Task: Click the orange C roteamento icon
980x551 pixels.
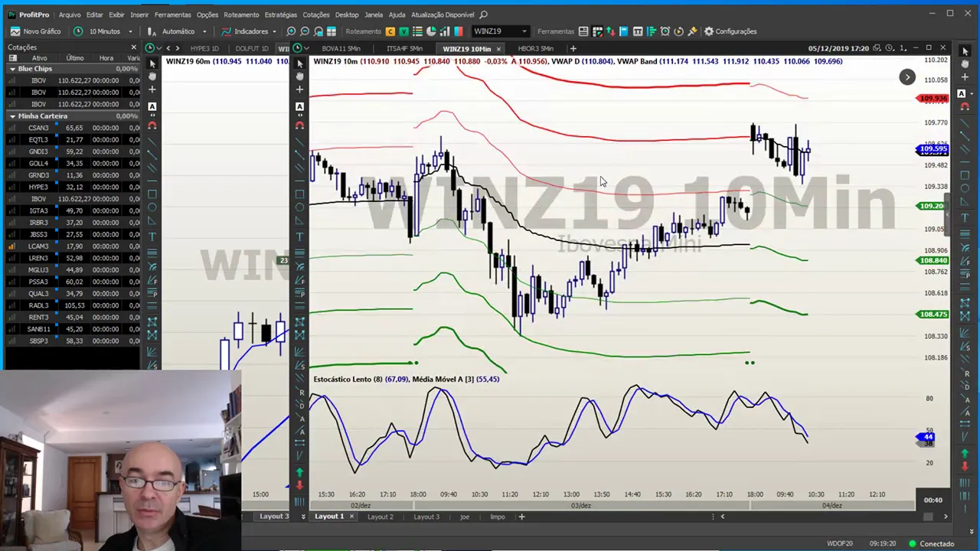Action: [390, 31]
